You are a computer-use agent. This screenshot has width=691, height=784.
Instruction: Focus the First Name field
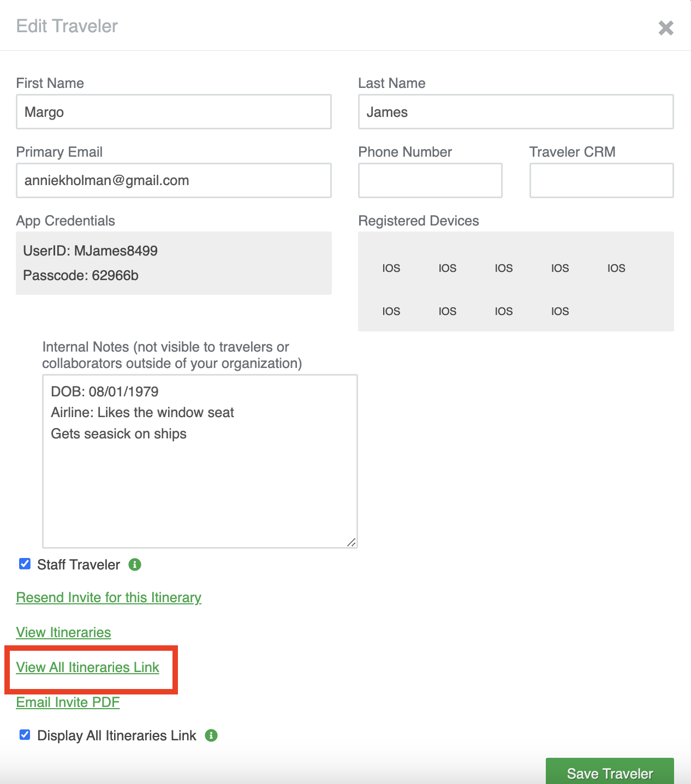pyautogui.click(x=174, y=112)
